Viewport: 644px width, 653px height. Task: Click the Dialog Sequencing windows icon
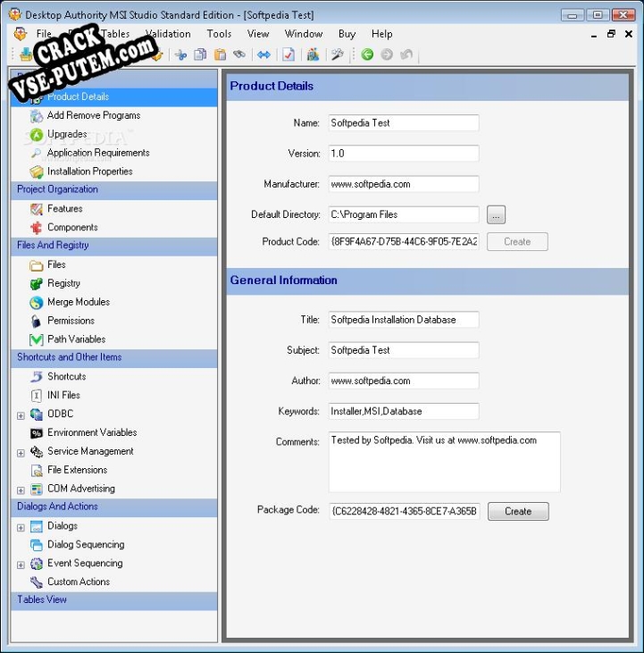point(37,545)
